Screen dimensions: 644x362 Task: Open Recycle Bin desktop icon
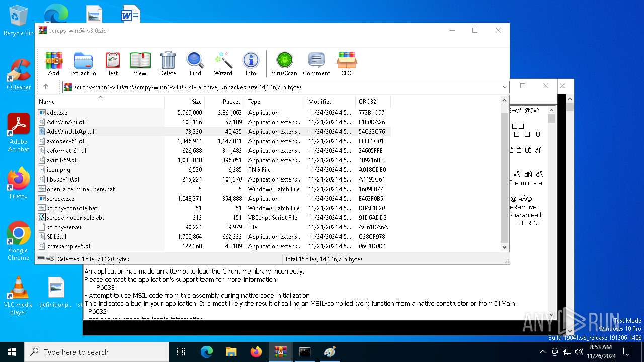(x=19, y=21)
